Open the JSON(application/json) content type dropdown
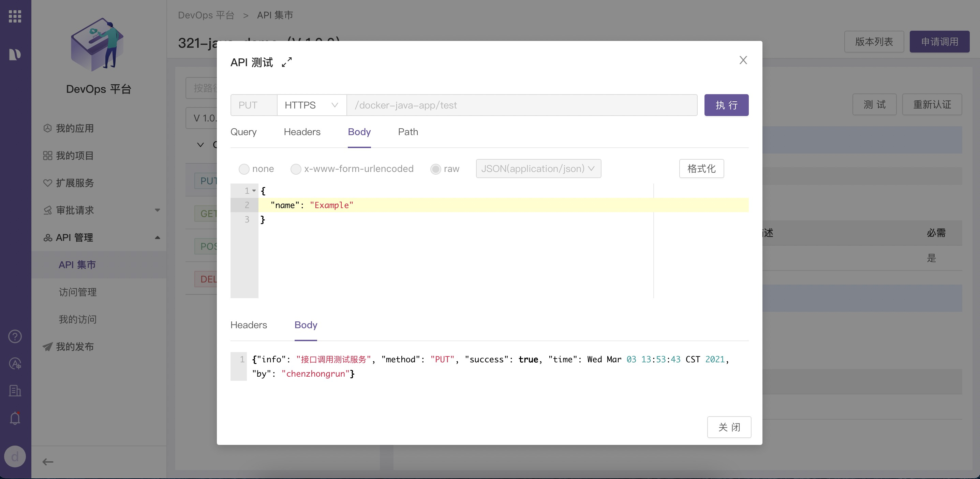 (x=538, y=169)
